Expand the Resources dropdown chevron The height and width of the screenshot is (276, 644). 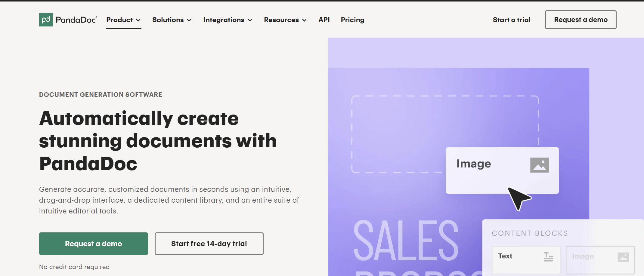pos(305,20)
